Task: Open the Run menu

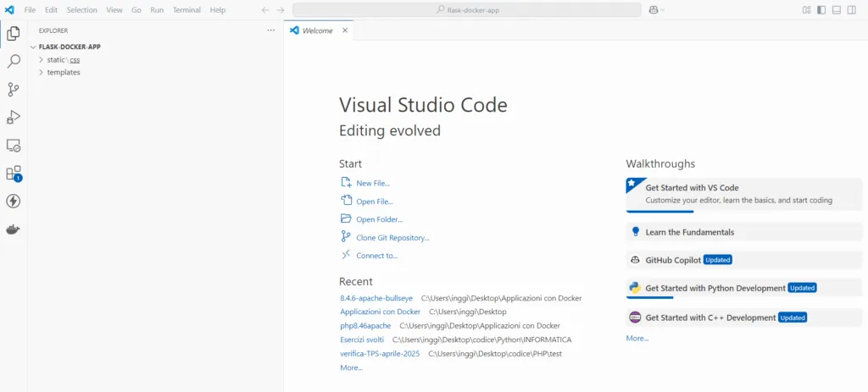Action: [x=157, y=10]
